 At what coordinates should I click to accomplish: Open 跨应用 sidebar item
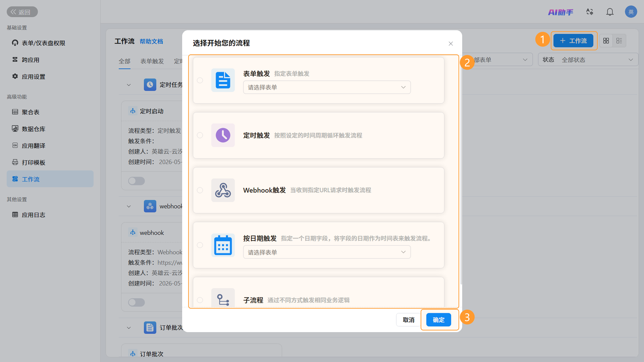click(50, 60)
